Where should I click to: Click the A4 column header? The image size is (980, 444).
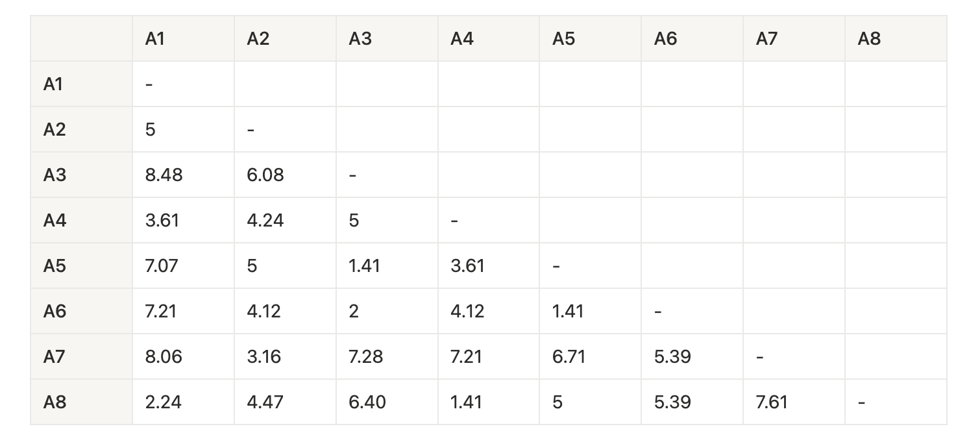[462, 39]
